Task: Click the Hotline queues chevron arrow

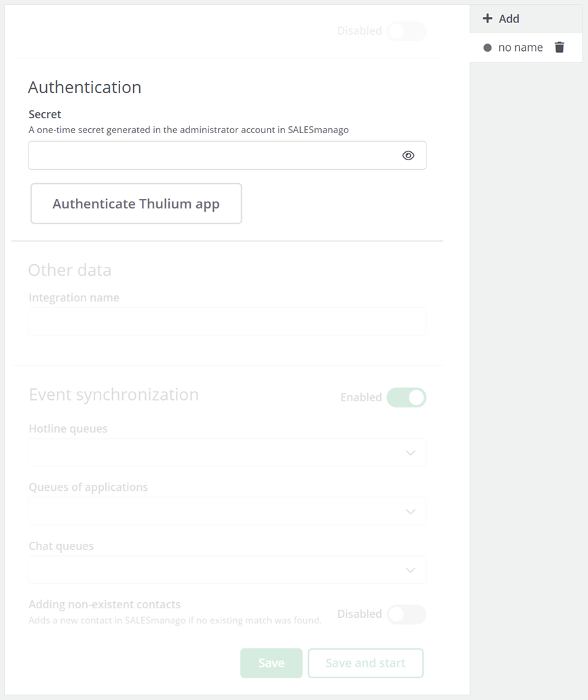Action: 410,453
